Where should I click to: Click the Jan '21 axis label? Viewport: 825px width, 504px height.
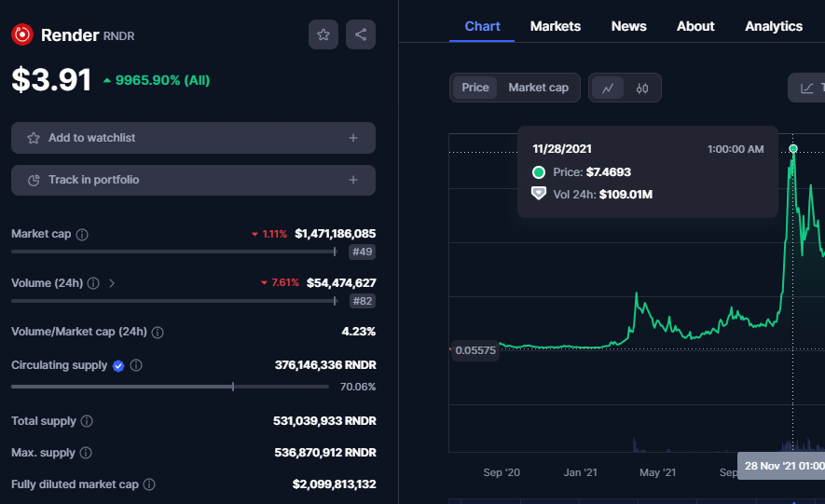[x=581, y=472]
